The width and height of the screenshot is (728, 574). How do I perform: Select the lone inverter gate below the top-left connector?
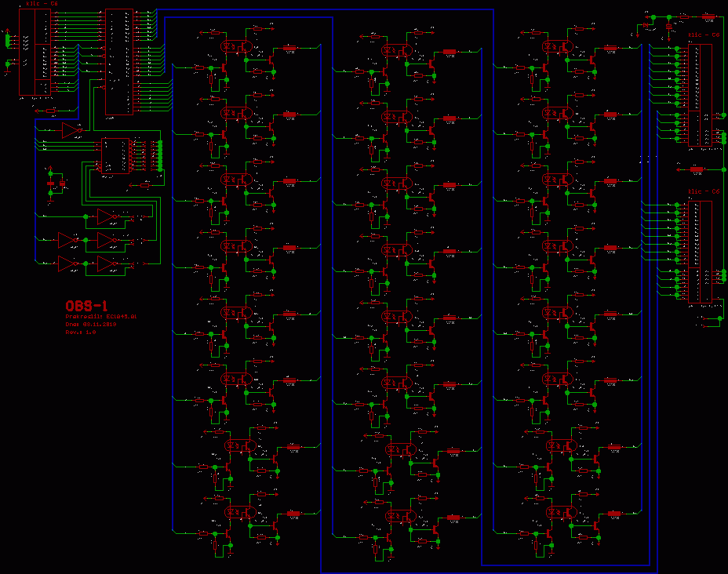[71, 129]
